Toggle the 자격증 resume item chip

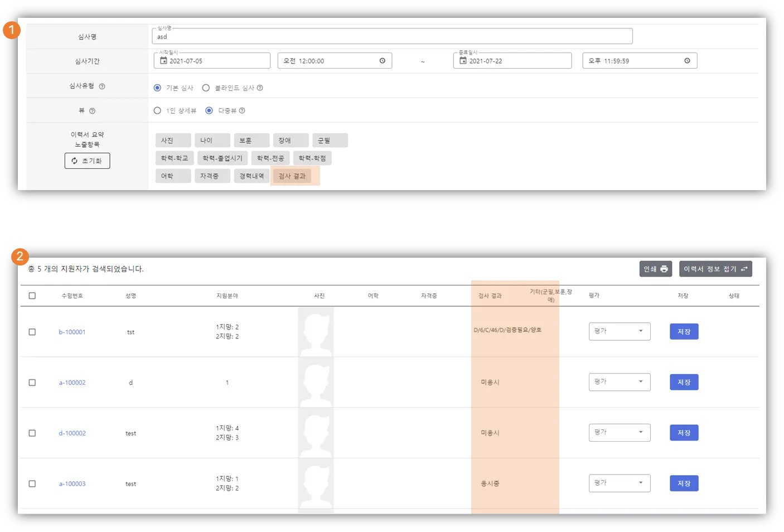pyautogui.click(x=212, y=176)
